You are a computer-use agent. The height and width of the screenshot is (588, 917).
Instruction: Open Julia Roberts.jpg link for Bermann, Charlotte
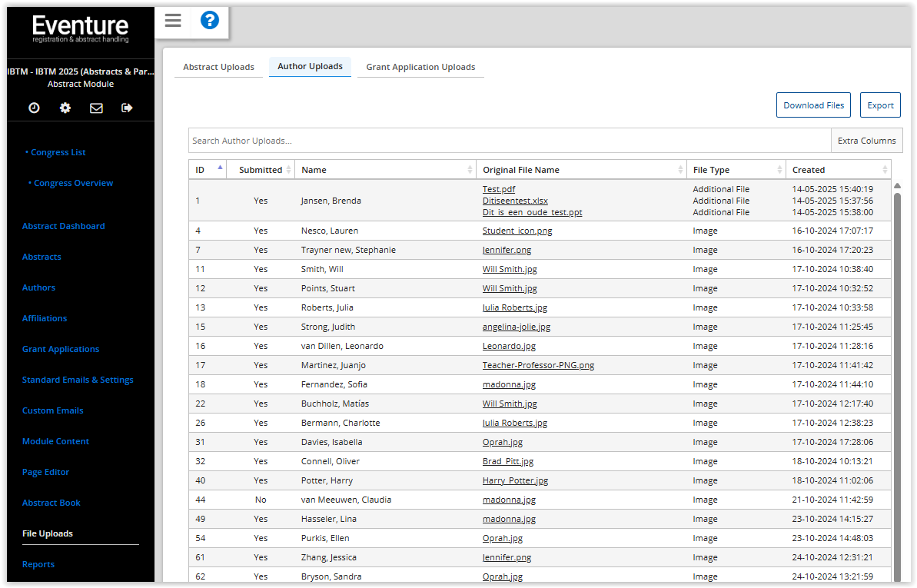click(x=515, y=423)
